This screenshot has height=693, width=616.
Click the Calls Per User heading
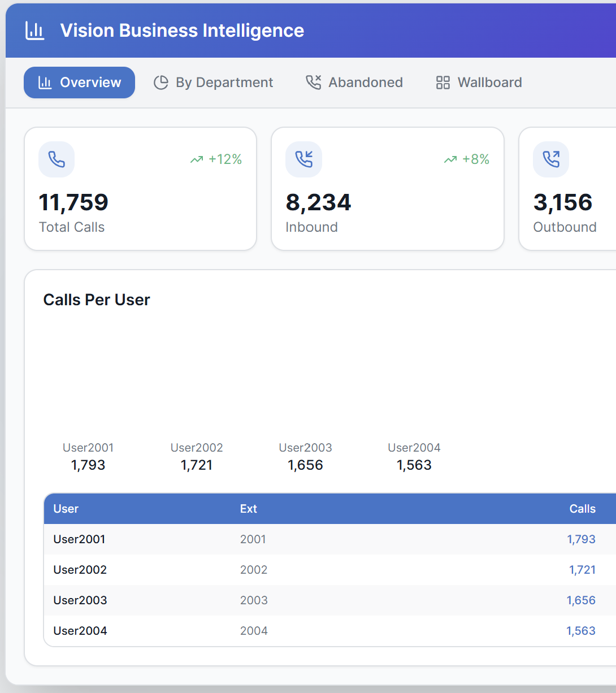tap(97, 300)
